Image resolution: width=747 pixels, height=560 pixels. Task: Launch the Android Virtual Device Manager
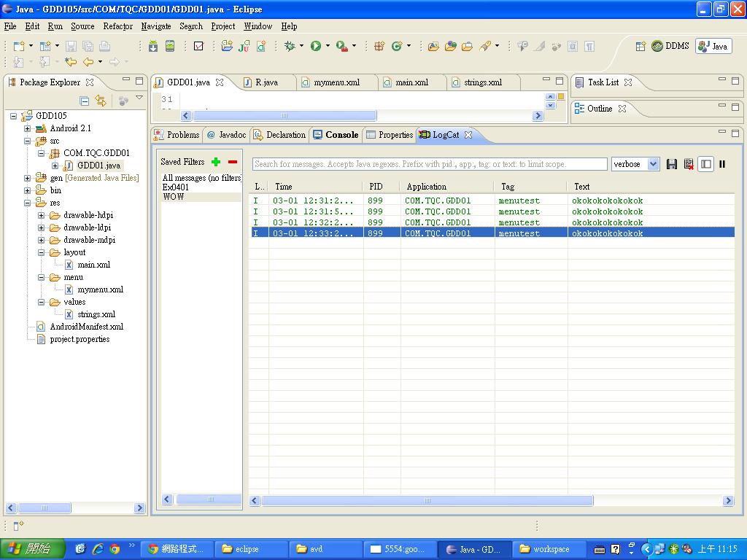[170, 46]
